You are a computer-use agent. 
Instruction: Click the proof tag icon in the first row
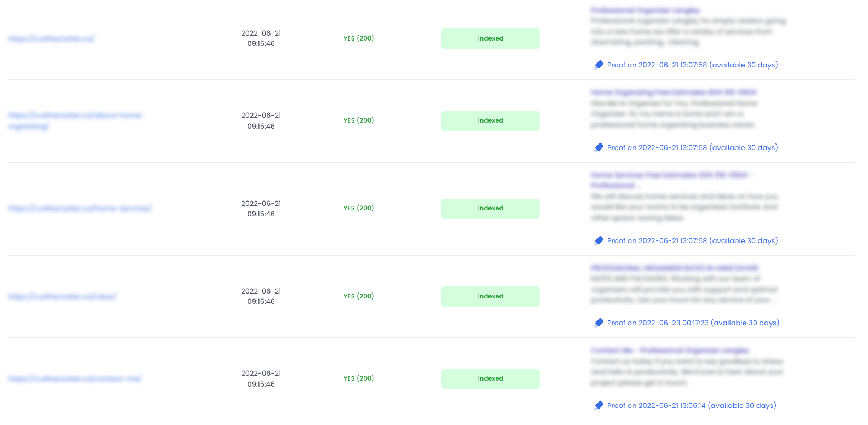click(599, 65)
